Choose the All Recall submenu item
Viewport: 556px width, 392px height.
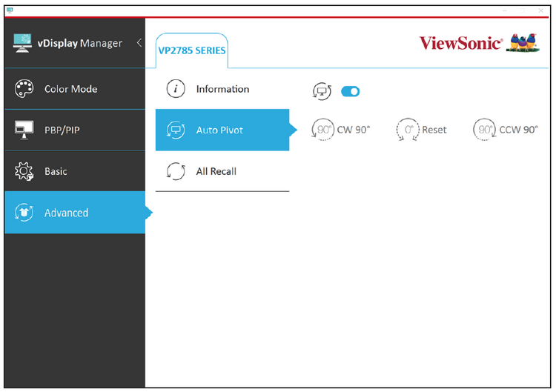pos(222,171)
